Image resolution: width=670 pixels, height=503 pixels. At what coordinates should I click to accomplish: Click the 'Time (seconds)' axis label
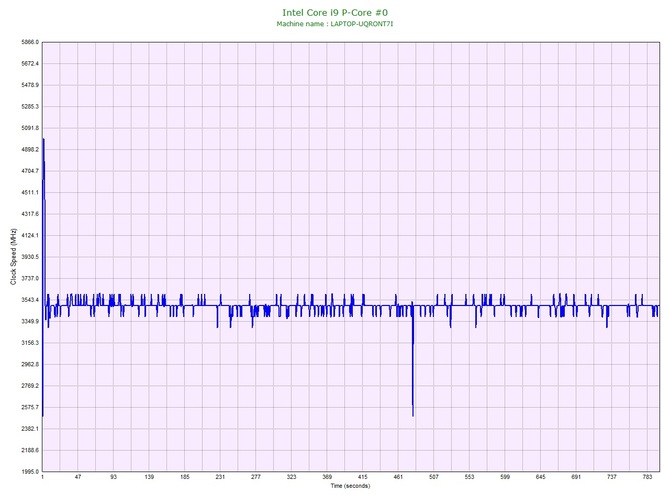350,486
